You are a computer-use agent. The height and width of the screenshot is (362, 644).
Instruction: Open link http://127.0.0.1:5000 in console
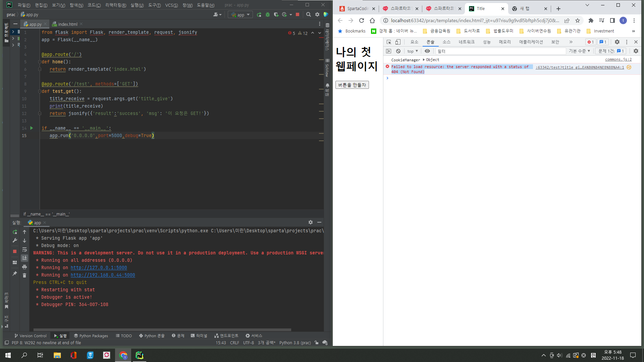pyautogui.click(x=99, y=267)
